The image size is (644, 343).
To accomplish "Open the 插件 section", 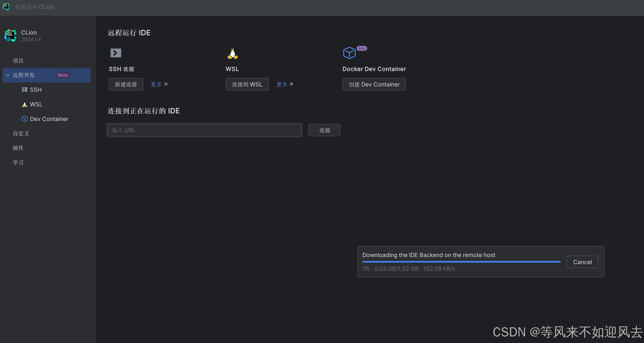I will tap(18, 148).
